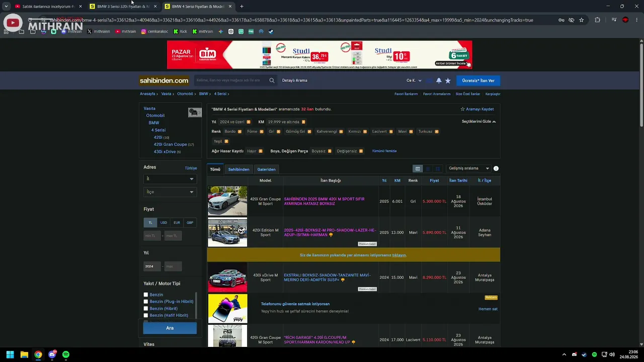Bookmark this page with the address bar star
This screenshot has height=362, width=644.
click(x=581, y=20)
